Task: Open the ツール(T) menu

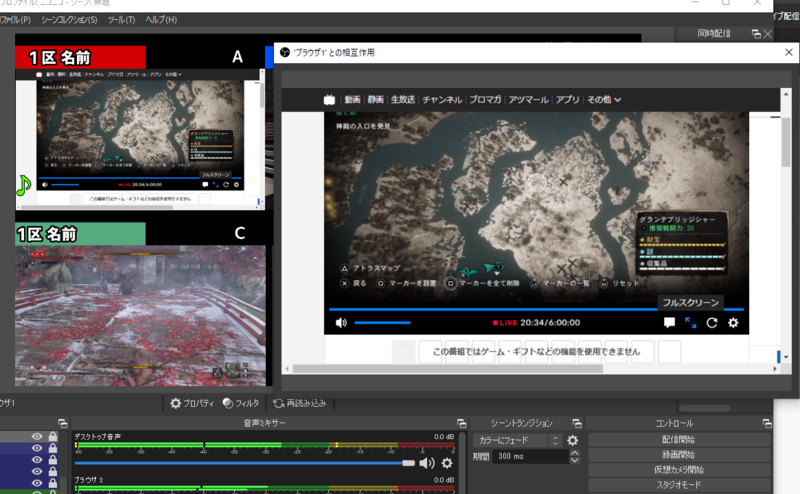Action: pyautogui.click(x=122, y=20)
